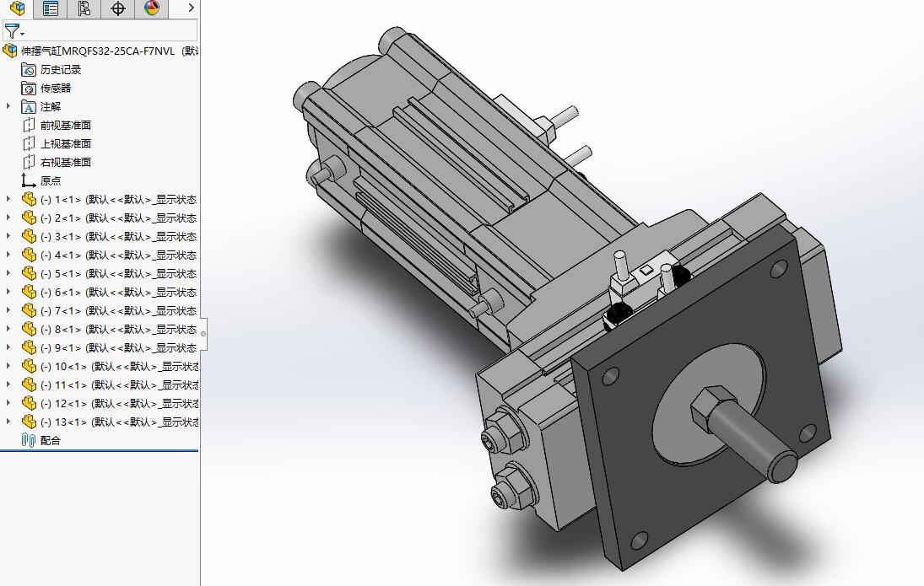Click the panel collapse handle on the splitter
Screen dimensions: 924x586
[203, 334]
